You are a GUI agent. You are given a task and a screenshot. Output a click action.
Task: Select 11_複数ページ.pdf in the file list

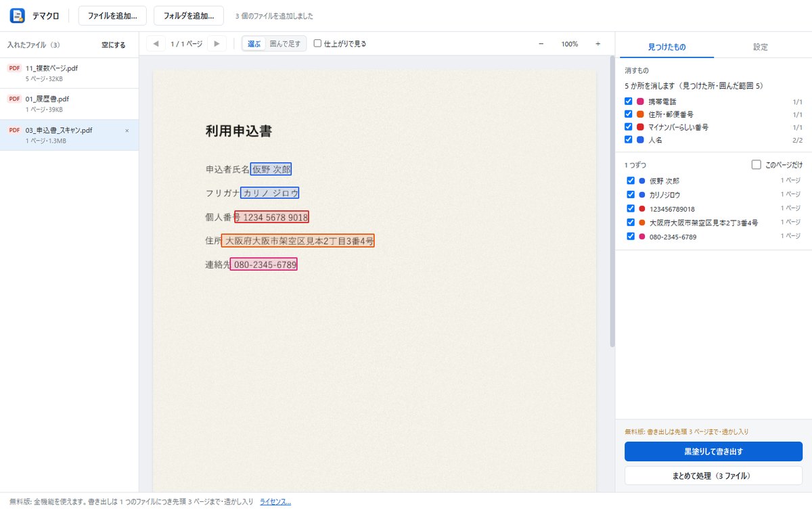(x=70, y=73)
